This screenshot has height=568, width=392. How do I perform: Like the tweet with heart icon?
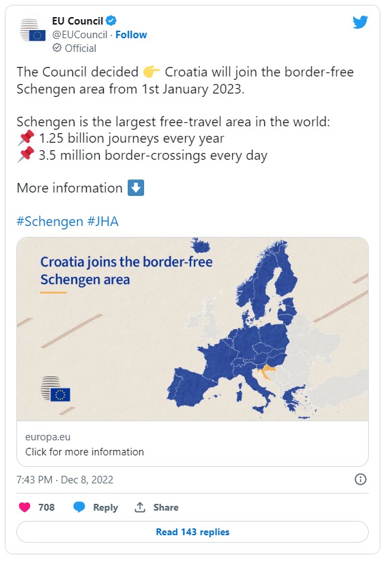tap(25, 507)
